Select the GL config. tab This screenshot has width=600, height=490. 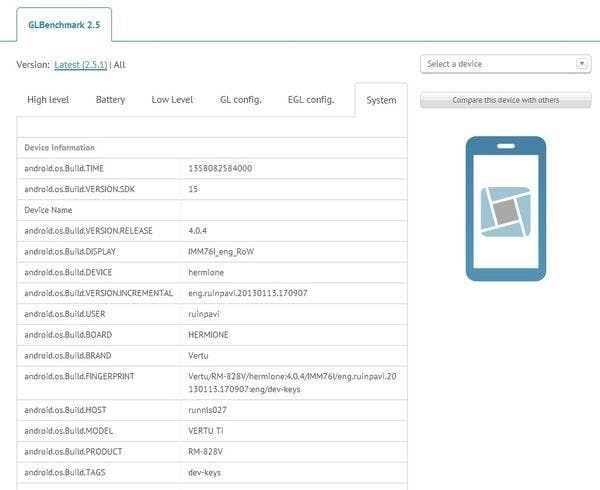(x=240, y=100)
